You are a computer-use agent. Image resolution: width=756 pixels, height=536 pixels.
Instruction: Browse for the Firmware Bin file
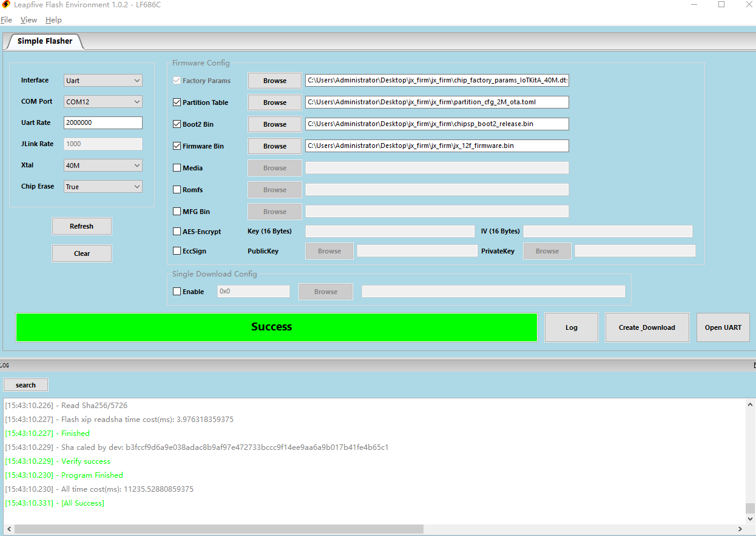pyautogui.click(x=274, y=146)
